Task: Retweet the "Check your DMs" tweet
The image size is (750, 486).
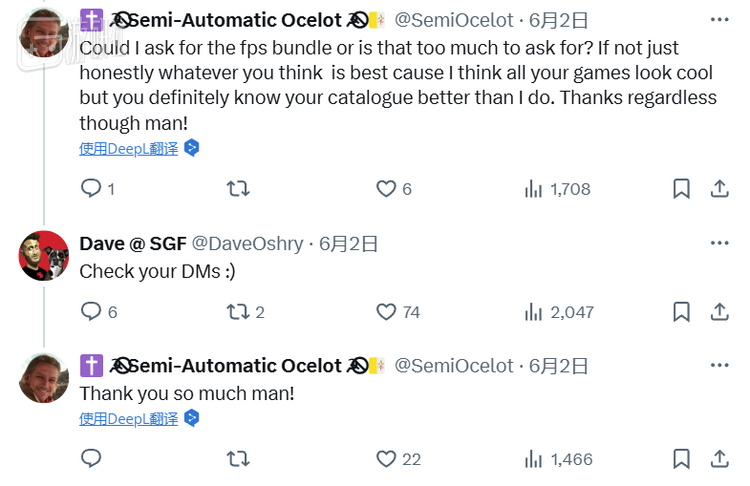Action: 238,312
